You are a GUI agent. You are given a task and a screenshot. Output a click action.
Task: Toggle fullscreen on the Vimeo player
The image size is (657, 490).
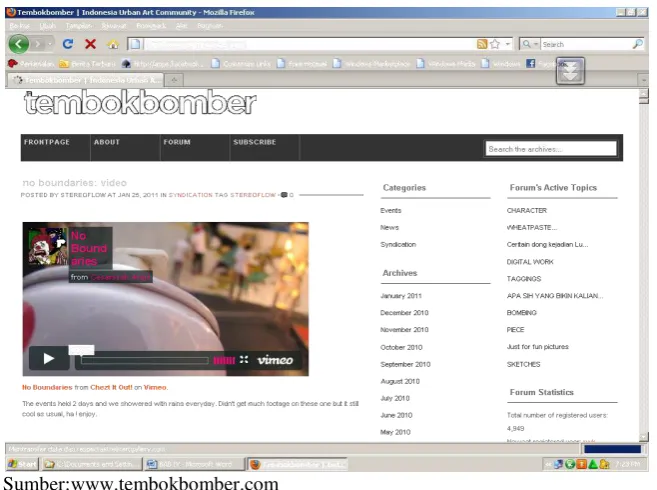click(x=244, y=360)
